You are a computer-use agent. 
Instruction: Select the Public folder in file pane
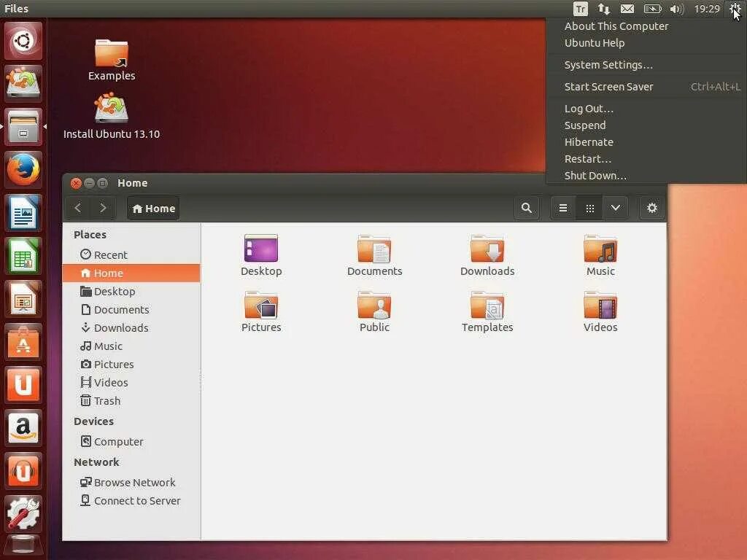tap(374, 311)
